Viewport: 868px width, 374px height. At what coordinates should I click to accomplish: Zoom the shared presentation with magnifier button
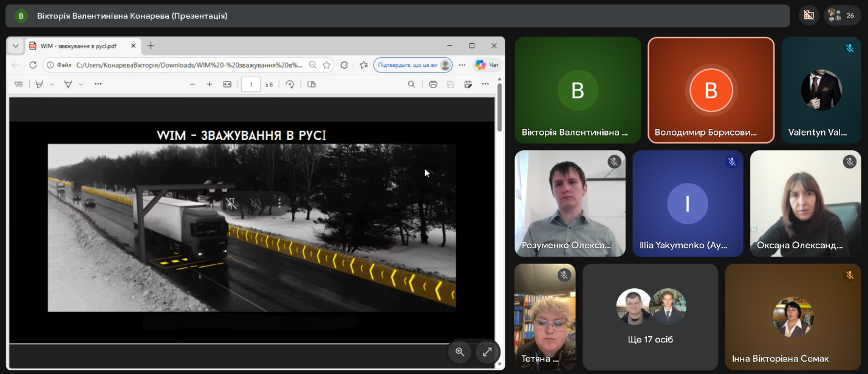tap(460, 351)
